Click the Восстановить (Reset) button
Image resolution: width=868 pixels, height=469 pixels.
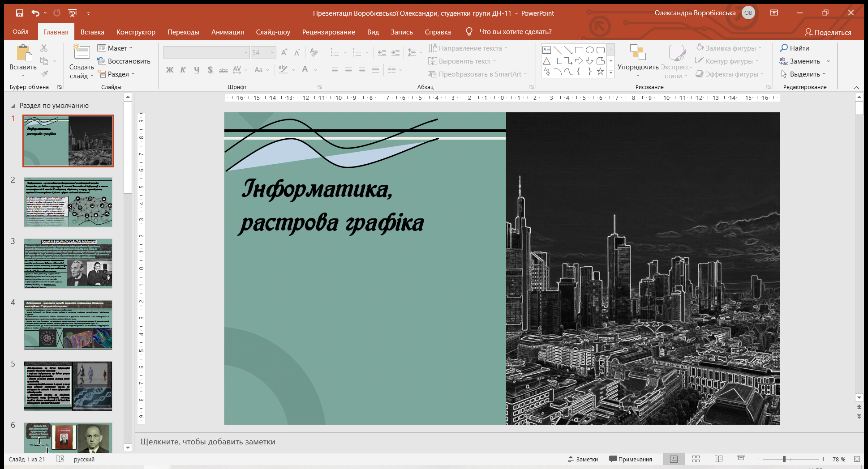point(124,61)
